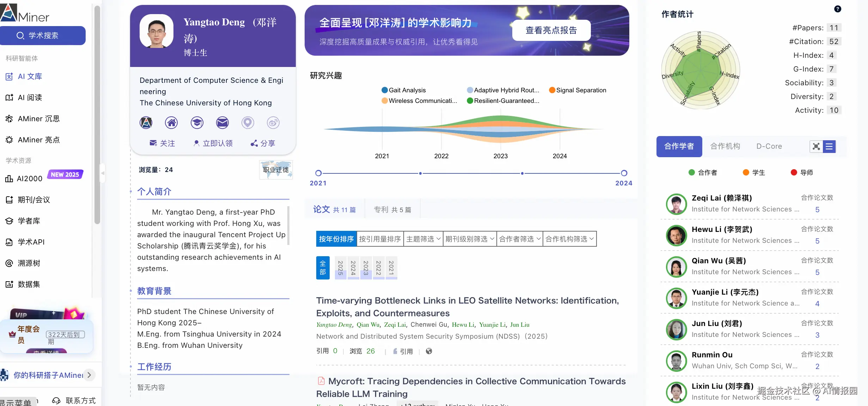
Task: Switch collaborators to network graph view
Action: (816, 146)
